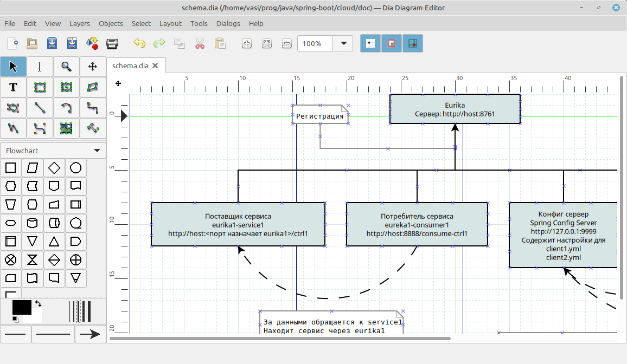This screenshot has height=364, width=627.
Task: Click the horizontal scrollbar under canvas
Action: pos(279,339)
